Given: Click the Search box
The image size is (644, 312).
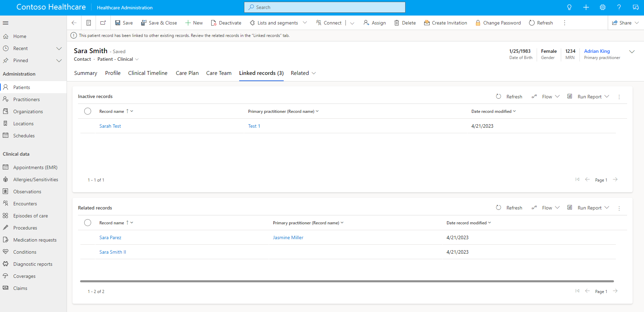Looking at the screenshot, I should (x=325, y=7).
